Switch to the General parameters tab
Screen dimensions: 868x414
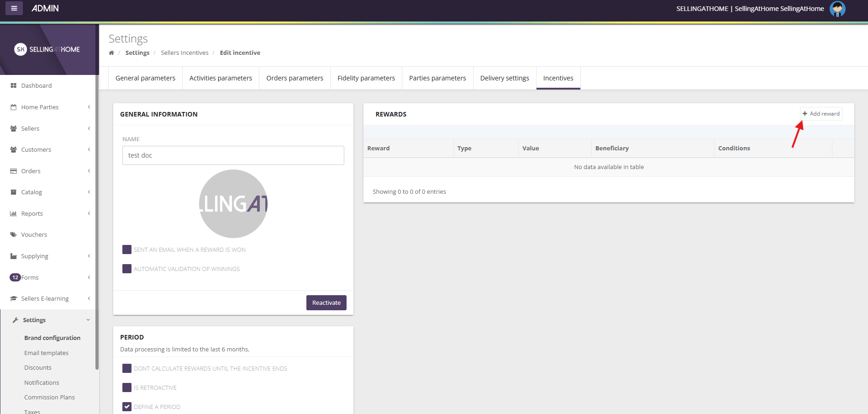tap(145, 78)
